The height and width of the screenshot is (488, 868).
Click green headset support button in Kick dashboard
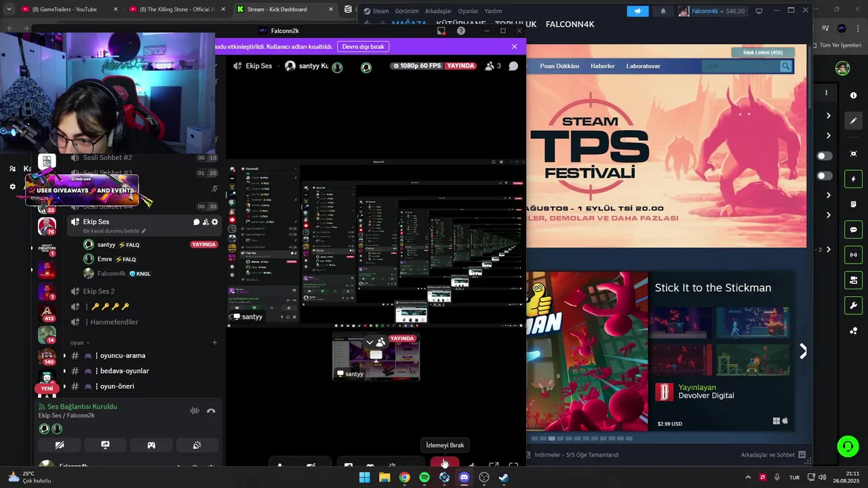848,446
